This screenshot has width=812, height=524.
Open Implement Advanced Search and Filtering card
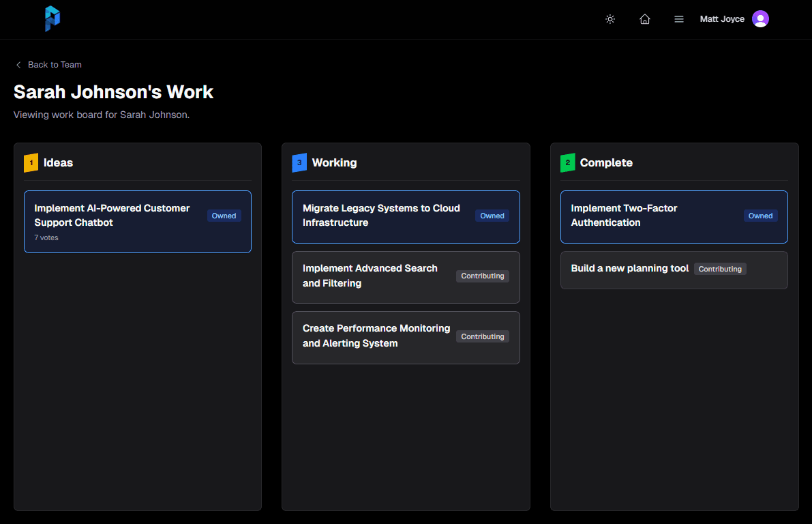point(370,276)
